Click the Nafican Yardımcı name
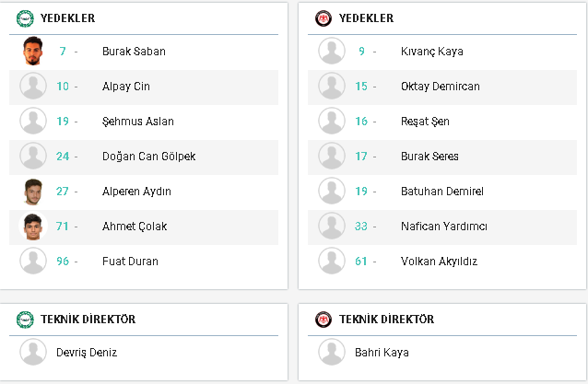The width and height of the screenshot is (588, 384). 444,227
